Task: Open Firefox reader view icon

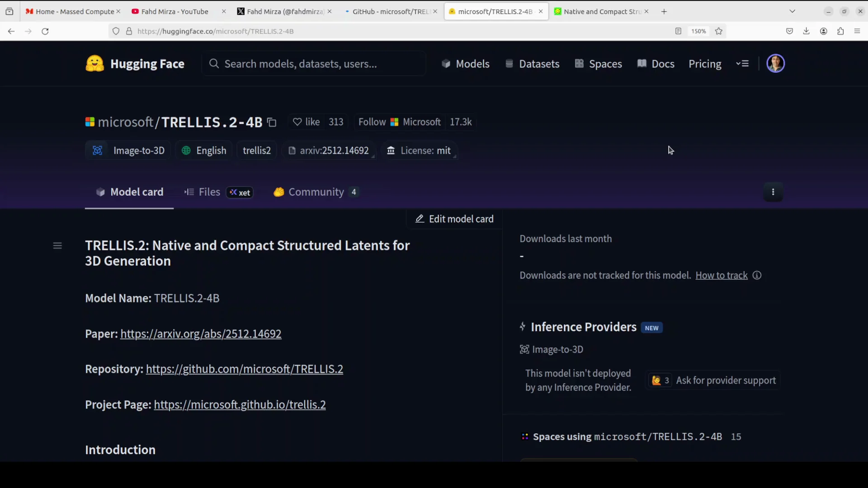Action: [x=678, y=31]
